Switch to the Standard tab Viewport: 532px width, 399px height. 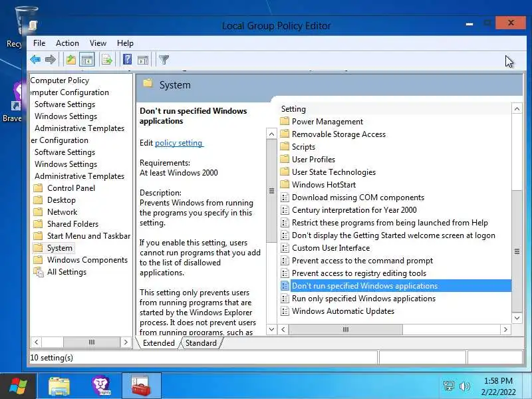(201, 343)
